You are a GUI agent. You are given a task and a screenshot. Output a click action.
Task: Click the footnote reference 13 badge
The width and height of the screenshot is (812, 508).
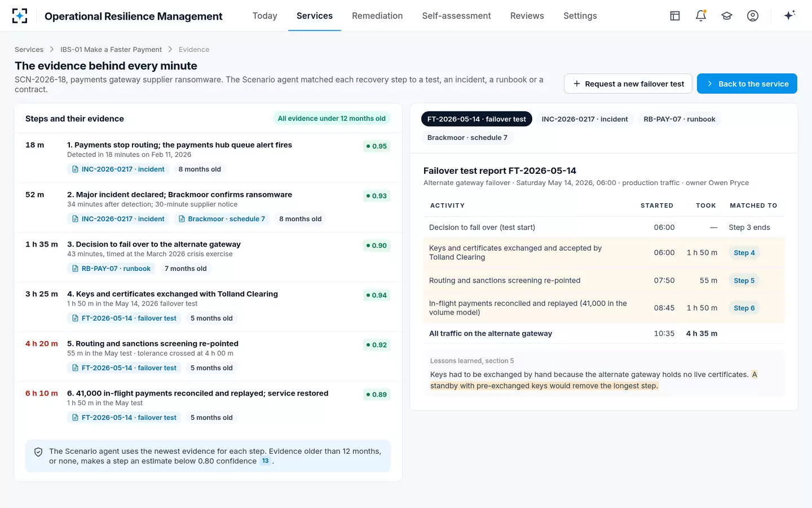click(x=265, y=461)
